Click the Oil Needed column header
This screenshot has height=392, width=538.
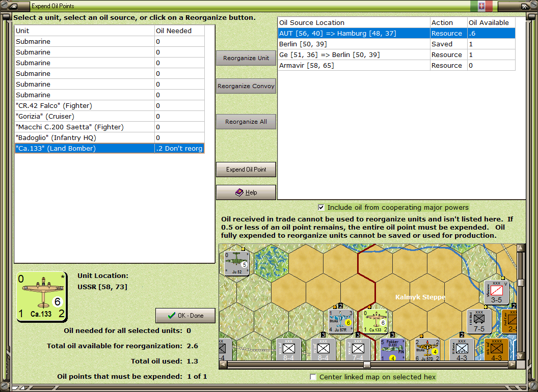(179, 31)
